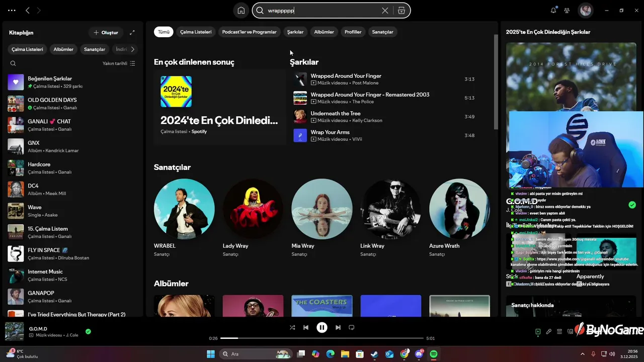Open the Spotify Home button

click(x=241, y=10)
